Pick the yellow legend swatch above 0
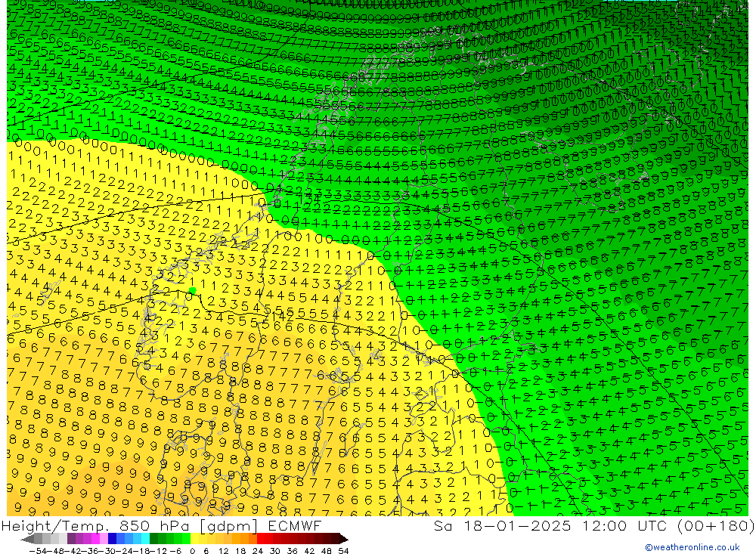The width and height of the screenshot is (756, 554). point(194,539)
